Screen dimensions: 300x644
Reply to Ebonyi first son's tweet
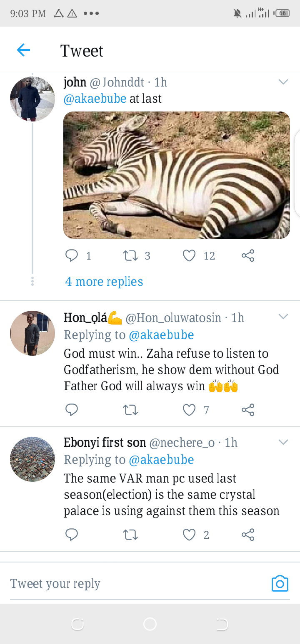72,535
